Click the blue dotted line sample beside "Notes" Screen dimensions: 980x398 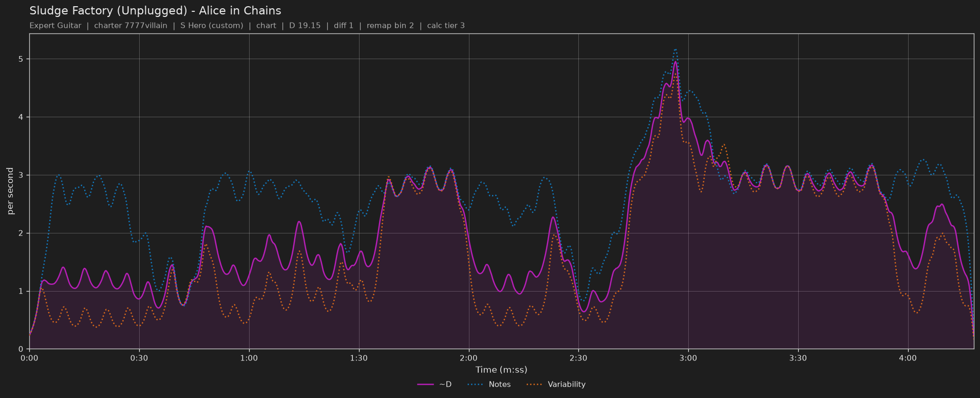point(476,385)
